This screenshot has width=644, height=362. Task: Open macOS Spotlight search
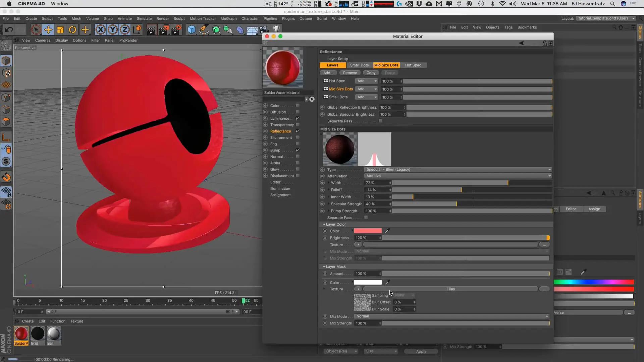(x=612, y=4)
